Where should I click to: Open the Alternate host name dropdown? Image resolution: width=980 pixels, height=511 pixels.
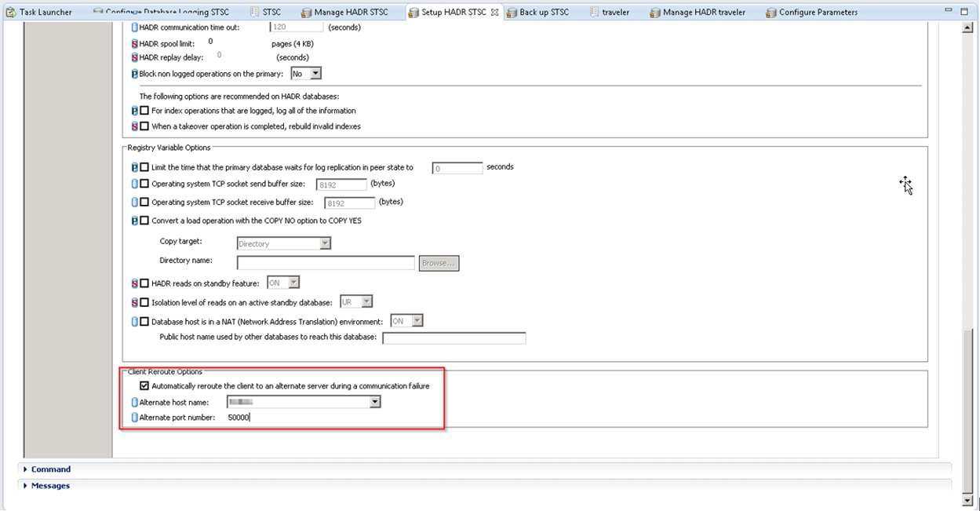375,402
